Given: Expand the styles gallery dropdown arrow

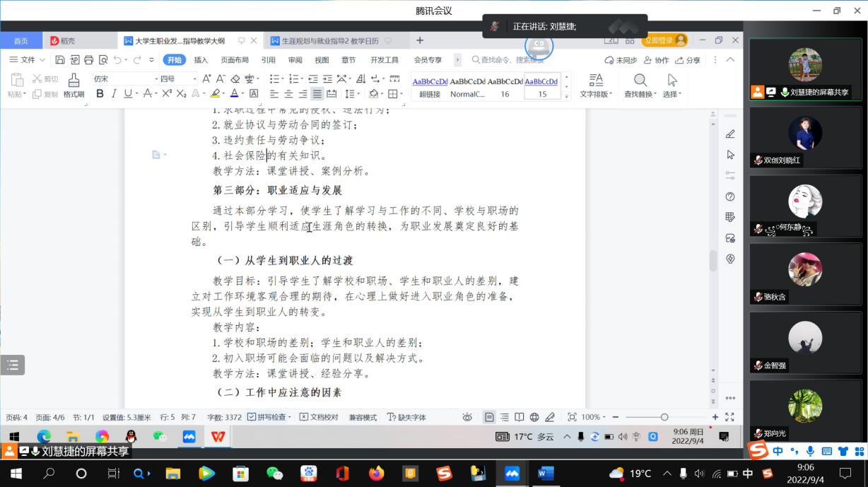Looking at the screenshot, I should [565, 95].
